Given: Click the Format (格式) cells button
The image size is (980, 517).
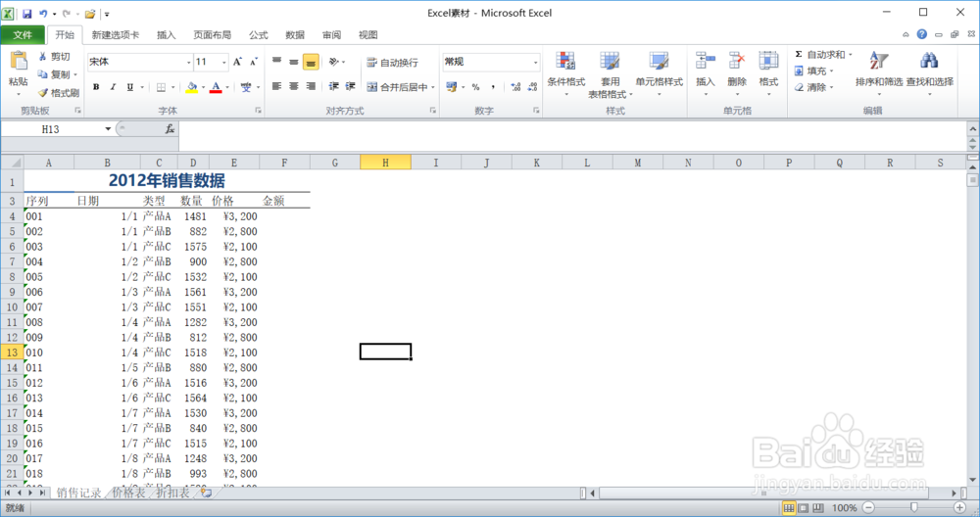Looking at the screenshot, I should tap(768, 73).
